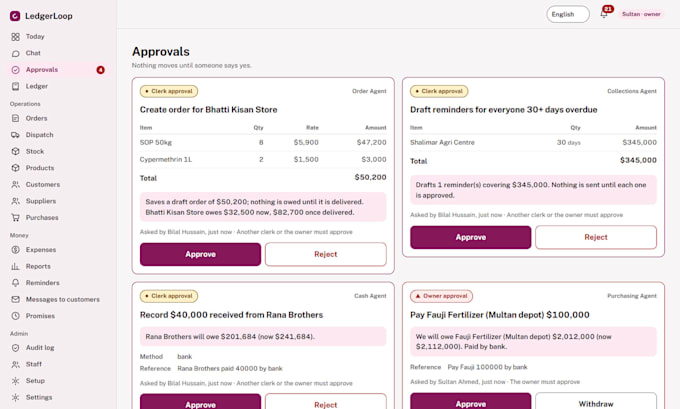Navigate to Orders page
The image size is (680, 409).
click(x=36, y=118)
